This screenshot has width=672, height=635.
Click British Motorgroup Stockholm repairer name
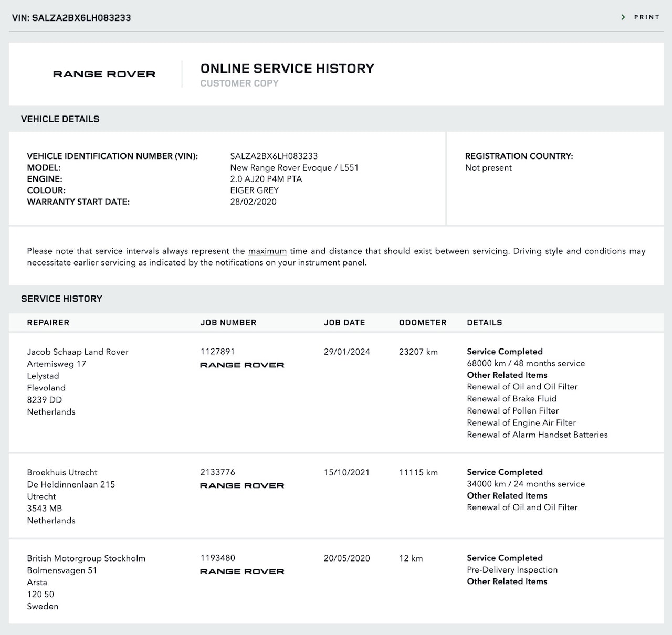(x=86, y=558)
